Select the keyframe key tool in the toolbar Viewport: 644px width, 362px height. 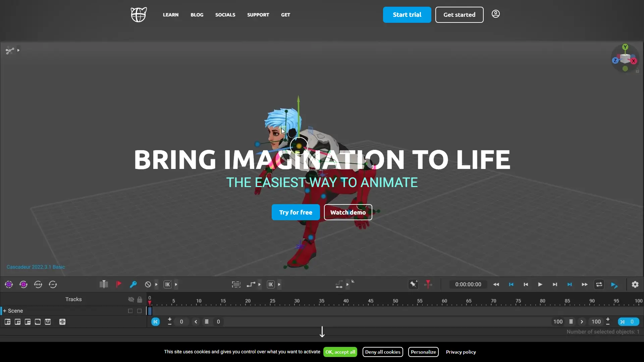pos(133,284)
